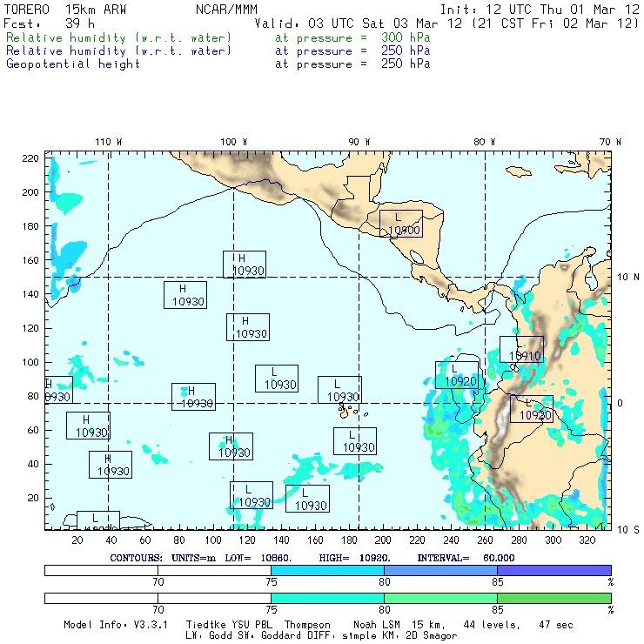
Task: Click the '220' tick label on the left axis
Action: coord(30,158)
